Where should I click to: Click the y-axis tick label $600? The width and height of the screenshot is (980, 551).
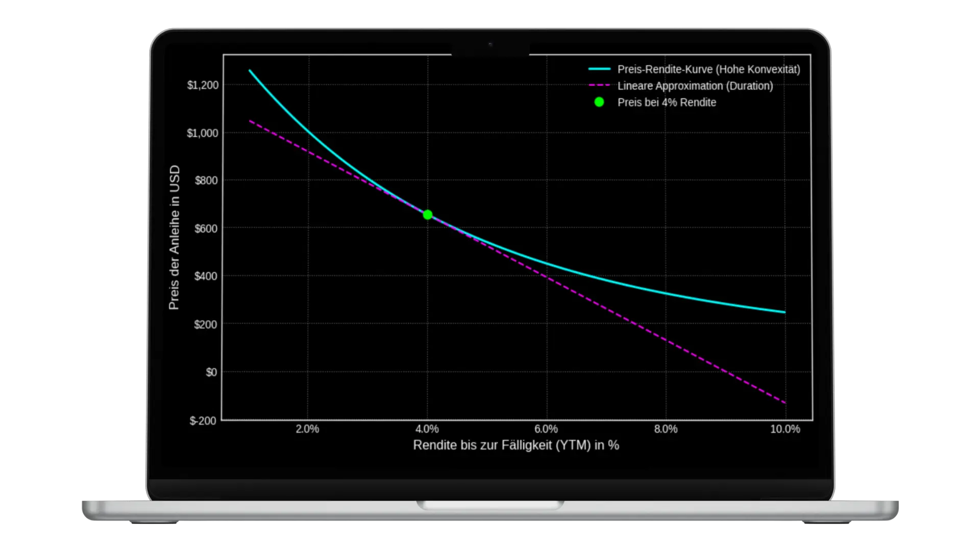point(206,229)
